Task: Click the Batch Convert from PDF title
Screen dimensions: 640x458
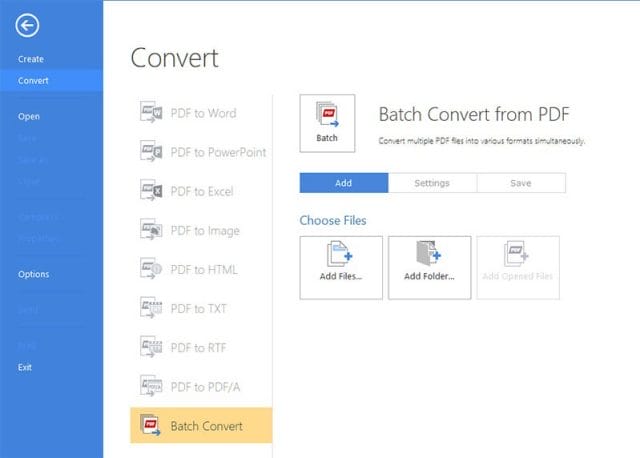Action: pos(474,114)
